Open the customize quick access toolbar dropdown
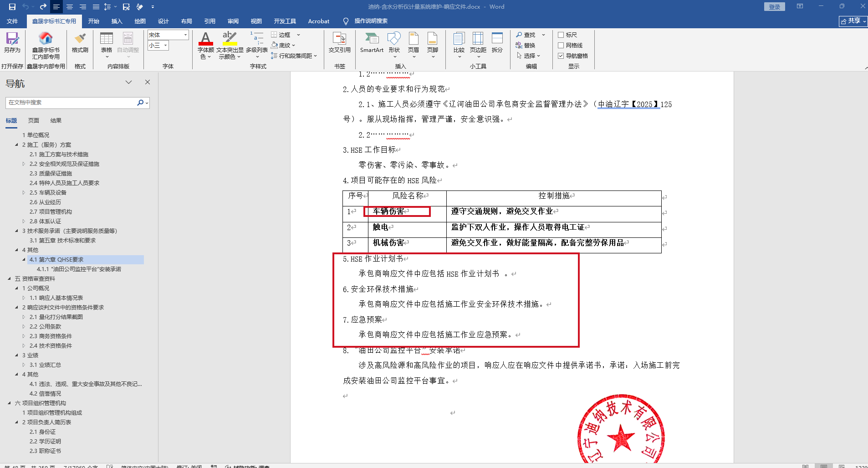This screenshot has width=868, height=468. click(x=153, y=7)
